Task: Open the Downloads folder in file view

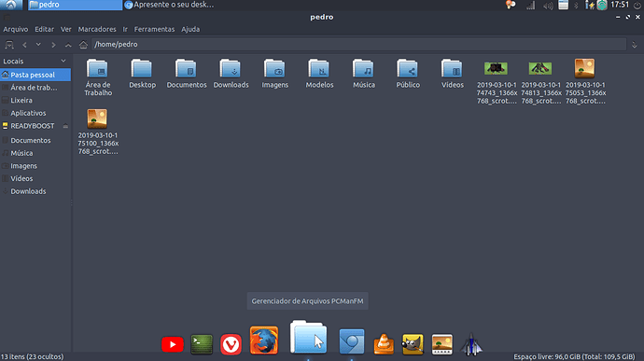Action: pyautogui.click(x=231, y=74)
